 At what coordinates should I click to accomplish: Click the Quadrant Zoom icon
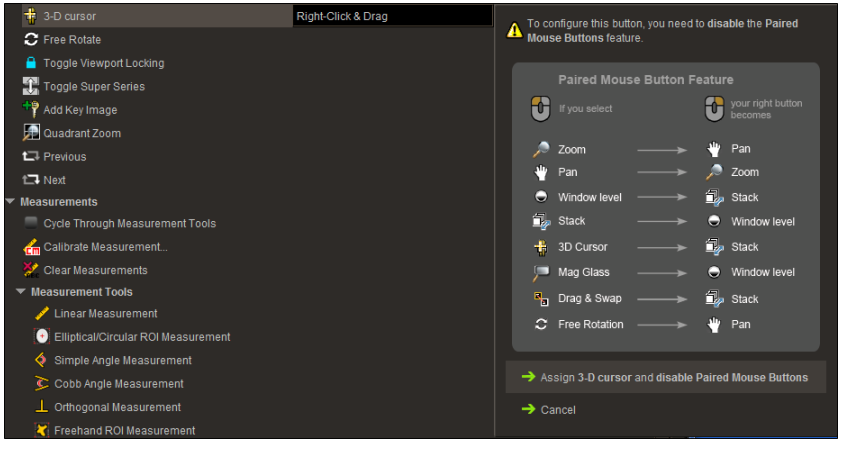30,133
